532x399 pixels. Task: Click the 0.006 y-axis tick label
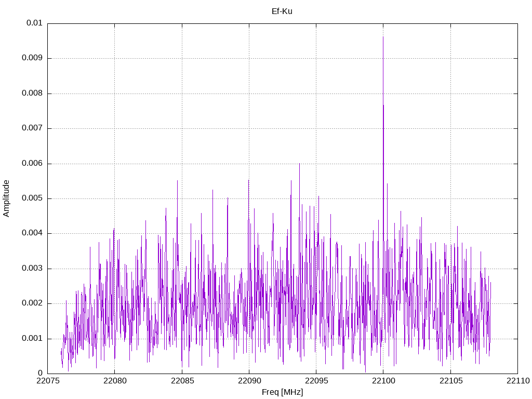tap(32, 164)
